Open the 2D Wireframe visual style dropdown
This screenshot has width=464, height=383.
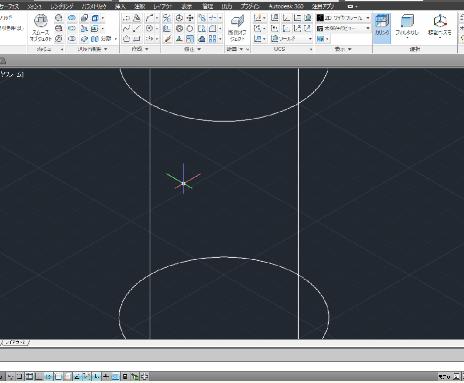coord(343,18)
